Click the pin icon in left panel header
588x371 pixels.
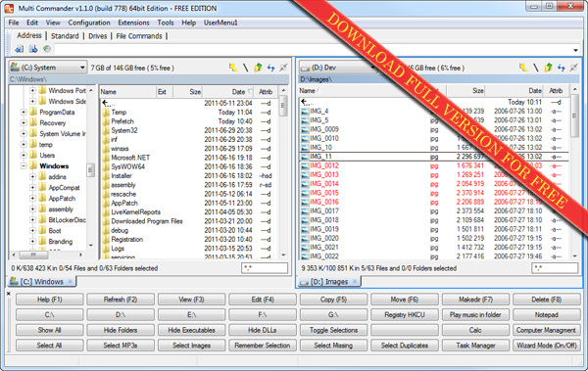tap(283, 68)
